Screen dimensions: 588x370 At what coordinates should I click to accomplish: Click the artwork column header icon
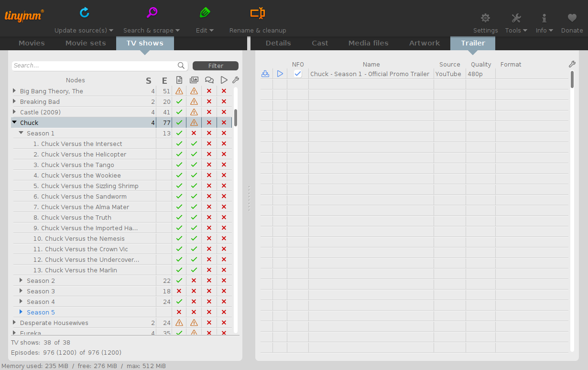pos(194,80)
